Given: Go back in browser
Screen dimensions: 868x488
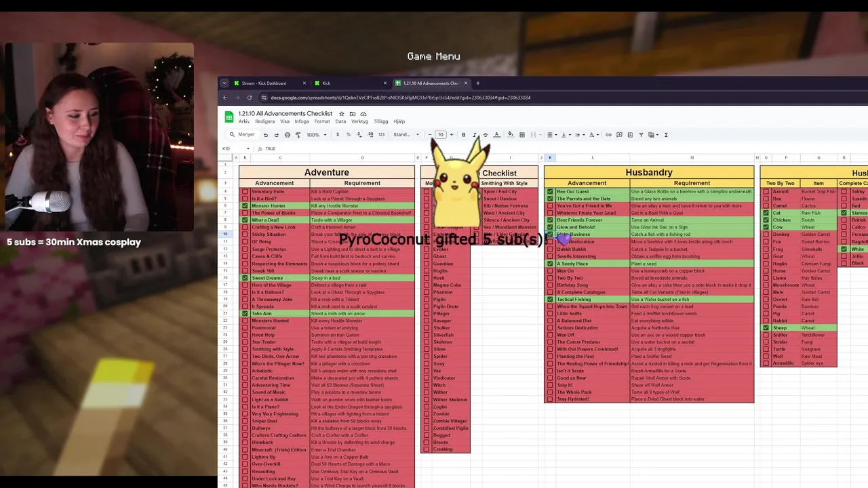Looking at the screenshot, I should 225,98.
